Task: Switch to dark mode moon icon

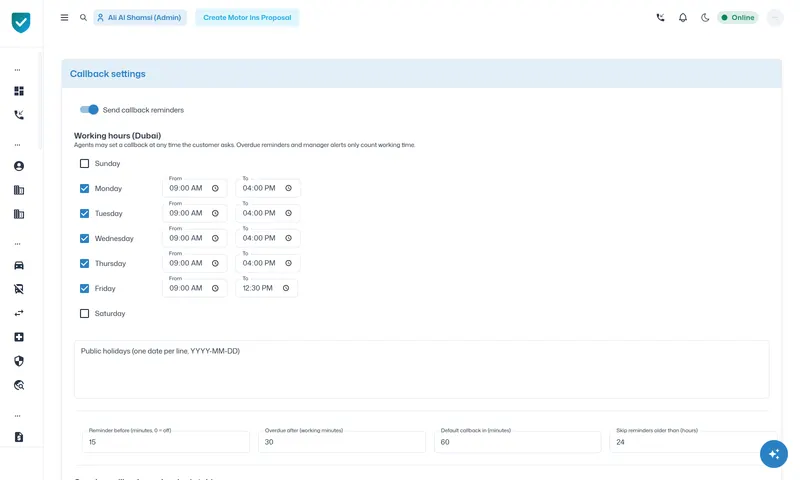Action: coord(705,17)
